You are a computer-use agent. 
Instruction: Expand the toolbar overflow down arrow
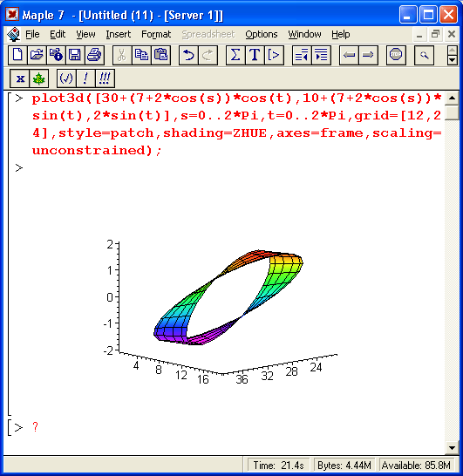pos(452,60)
